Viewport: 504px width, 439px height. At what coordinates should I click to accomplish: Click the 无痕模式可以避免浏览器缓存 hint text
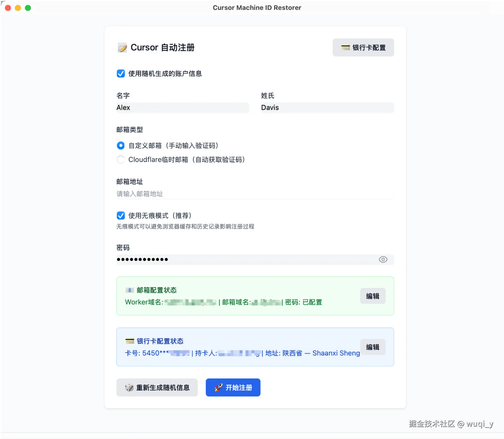(185, 227)
